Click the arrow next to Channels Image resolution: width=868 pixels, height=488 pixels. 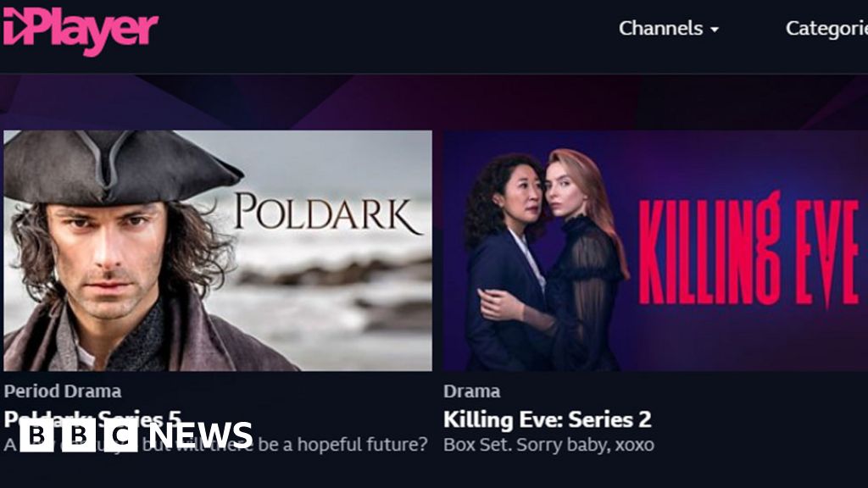coord(715,30)
